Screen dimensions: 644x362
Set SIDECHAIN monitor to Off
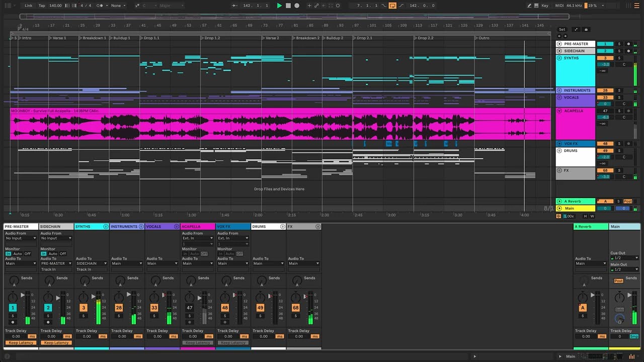[63, 254]
